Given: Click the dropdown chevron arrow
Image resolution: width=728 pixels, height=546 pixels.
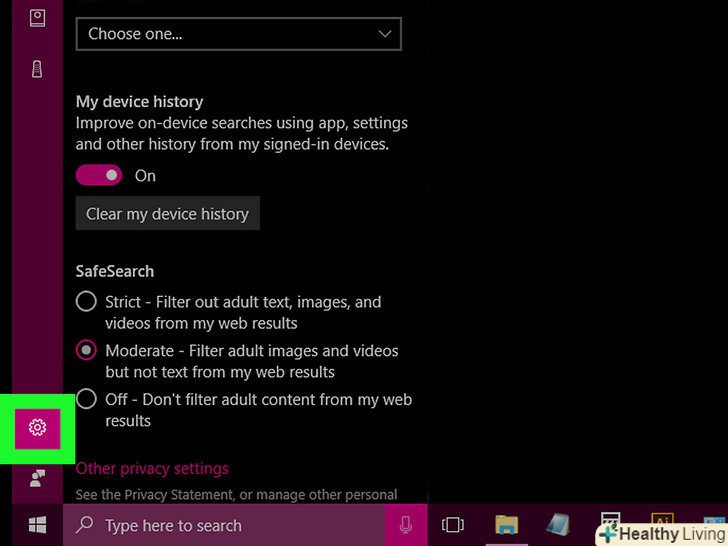Looking at the screenshot, I should coord(385,34).
